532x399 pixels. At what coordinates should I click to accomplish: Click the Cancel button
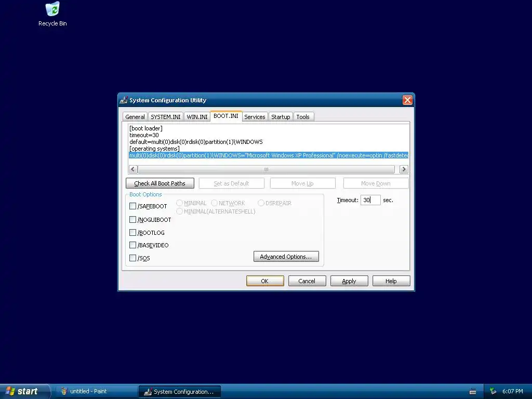(x=307, y=281)
